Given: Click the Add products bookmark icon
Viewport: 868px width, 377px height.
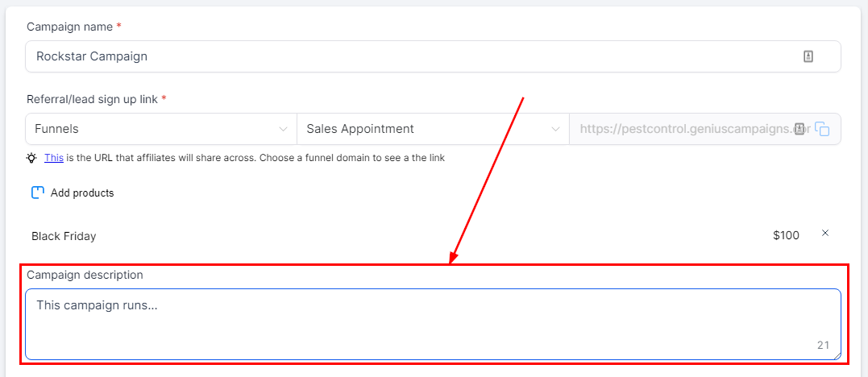Looking at the screenshot, I should point(37,193).
